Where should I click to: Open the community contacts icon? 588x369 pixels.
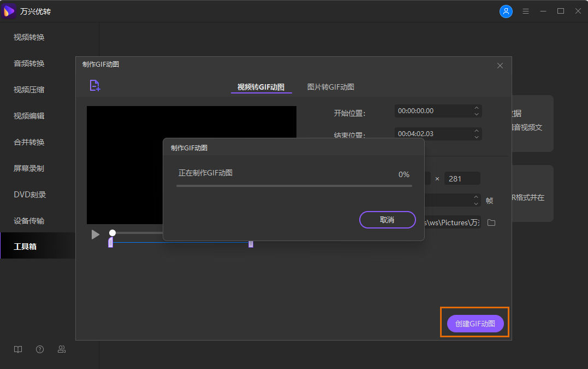coord(62,349)
